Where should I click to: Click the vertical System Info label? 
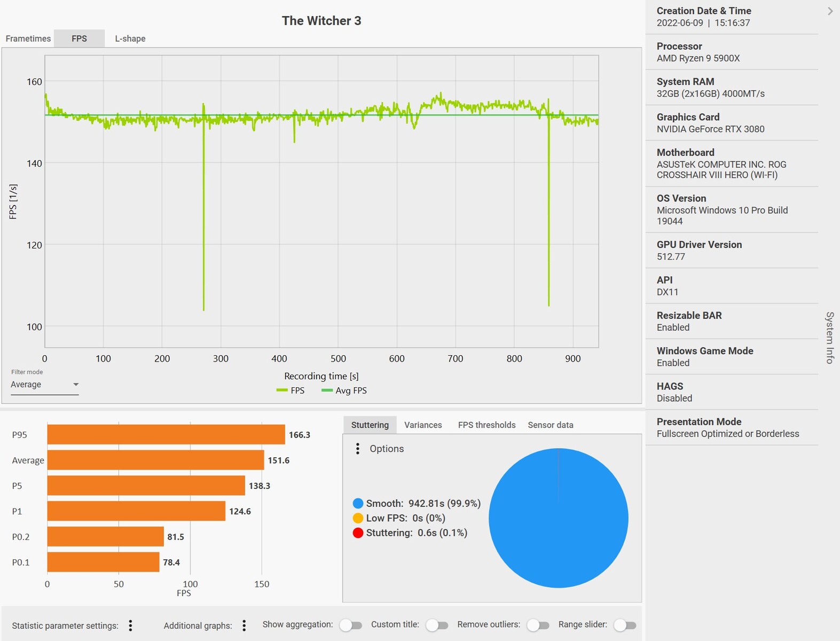(830, 338)
